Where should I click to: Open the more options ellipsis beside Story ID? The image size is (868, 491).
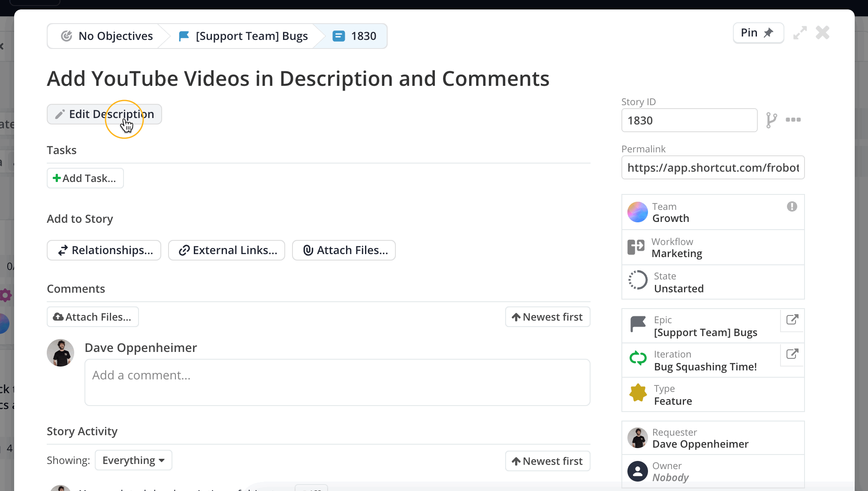[793, 120]
